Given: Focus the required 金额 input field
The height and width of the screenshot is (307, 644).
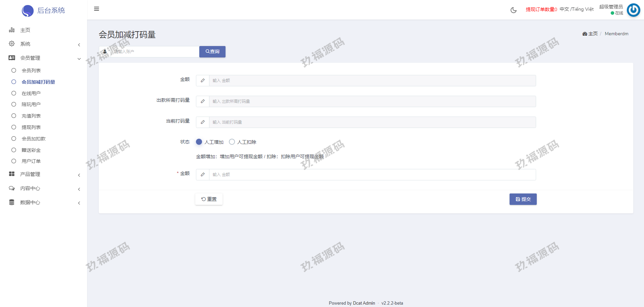Looking at the screenshot, I should tap(372, 175).
